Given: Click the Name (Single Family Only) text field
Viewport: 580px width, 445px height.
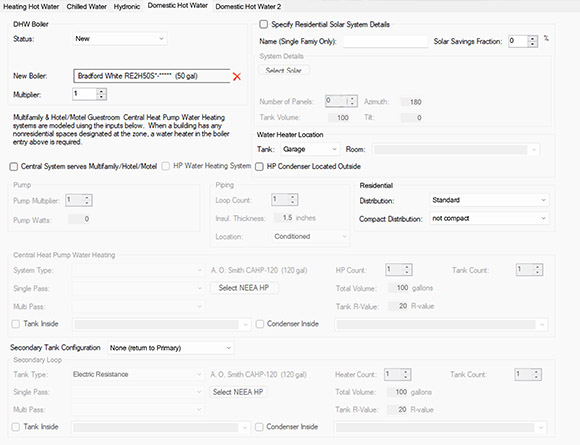Looking at the screenshot, I should (385, 41).
